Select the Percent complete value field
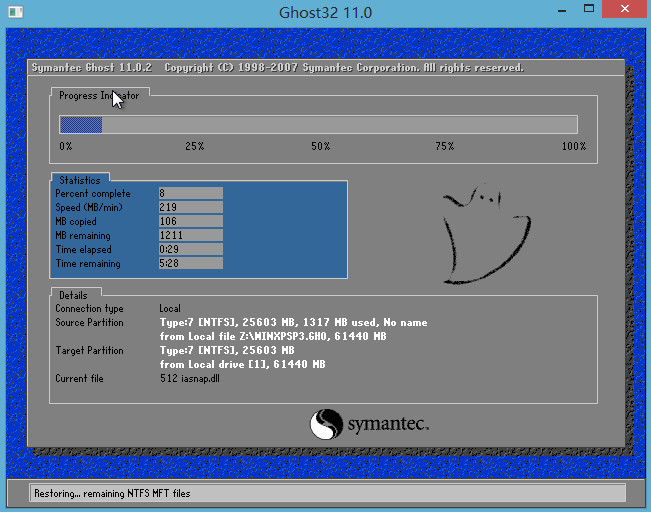Image resolution: width=651 pixels, height=512 pixels. [190, 193]
